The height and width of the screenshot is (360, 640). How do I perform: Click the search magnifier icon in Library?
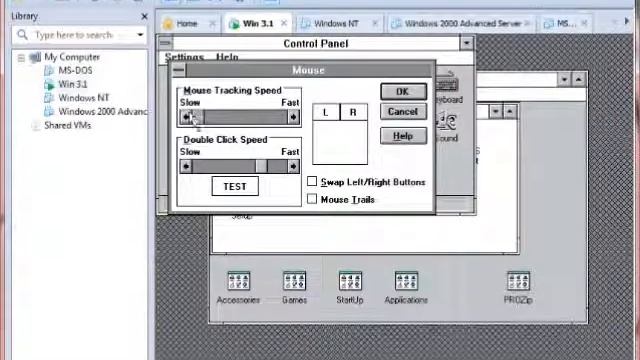click(22, 35)
